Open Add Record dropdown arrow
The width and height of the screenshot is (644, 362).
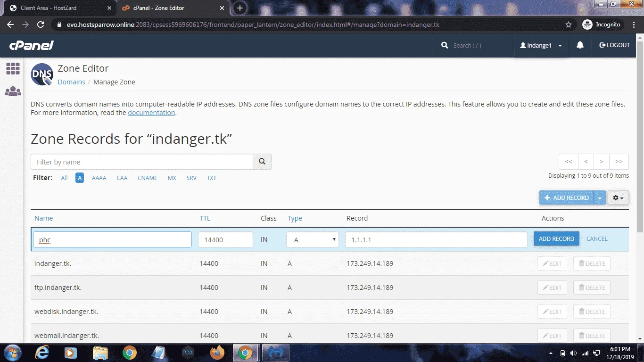click(x=600, y=198)
